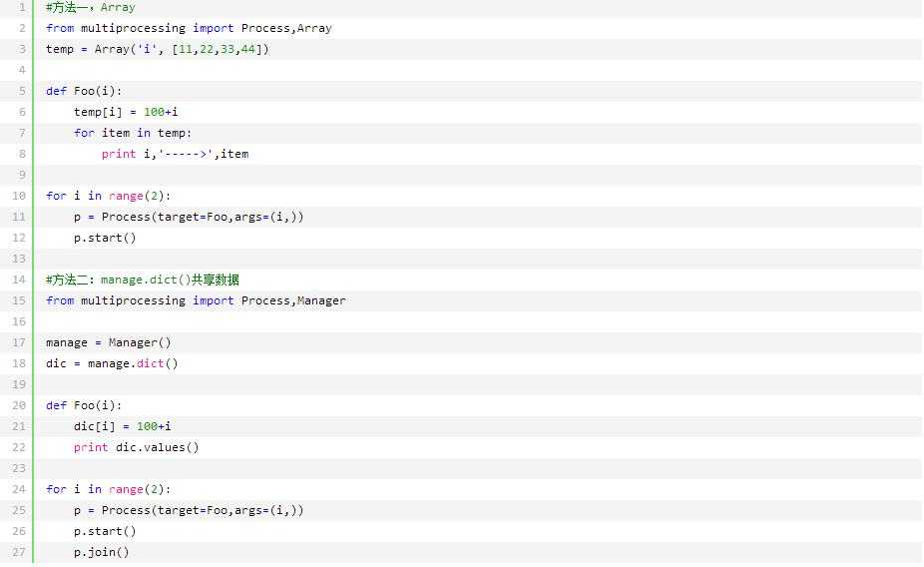This screenshot has height=567, width=924.
Task: Click the 'print dic.values()' statement
Action: (x=136, y=447)
